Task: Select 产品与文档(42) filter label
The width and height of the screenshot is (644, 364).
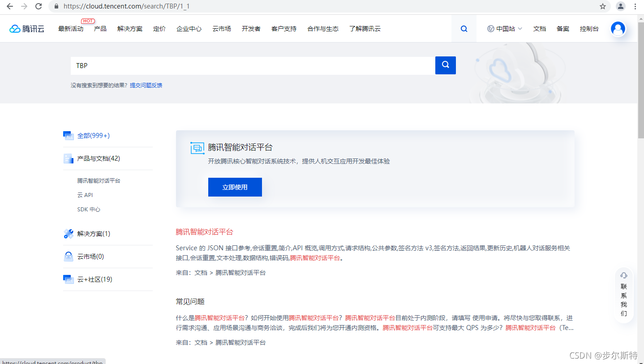Action: [99, 158]
